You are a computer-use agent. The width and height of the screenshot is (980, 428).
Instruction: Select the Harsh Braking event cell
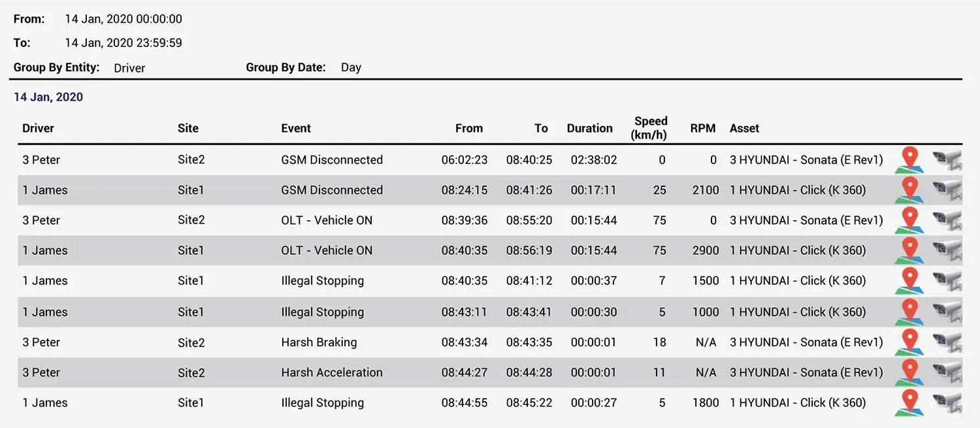tap(319, 342)
